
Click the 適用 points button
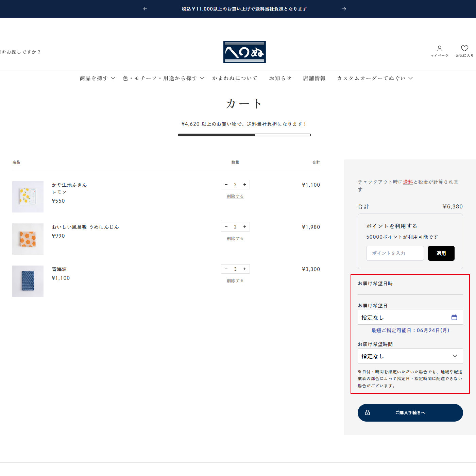pyautogui.click(x=441, y=253)
